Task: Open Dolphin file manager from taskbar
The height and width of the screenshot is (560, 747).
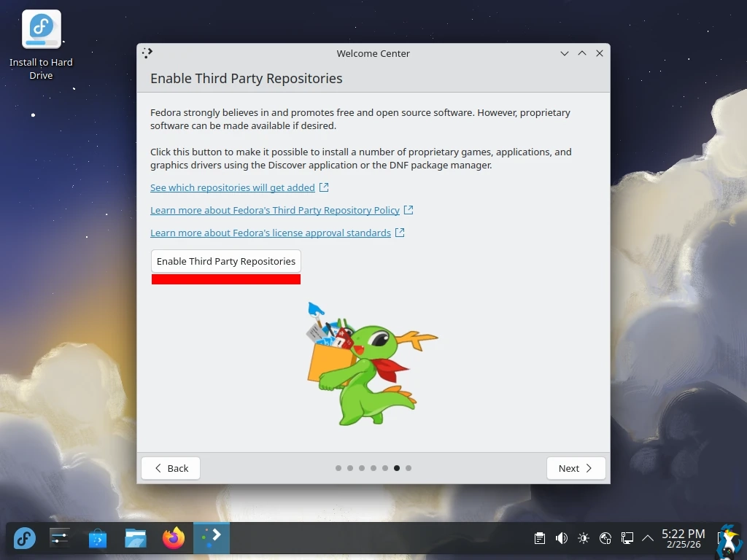Action: tap(136, 539)
